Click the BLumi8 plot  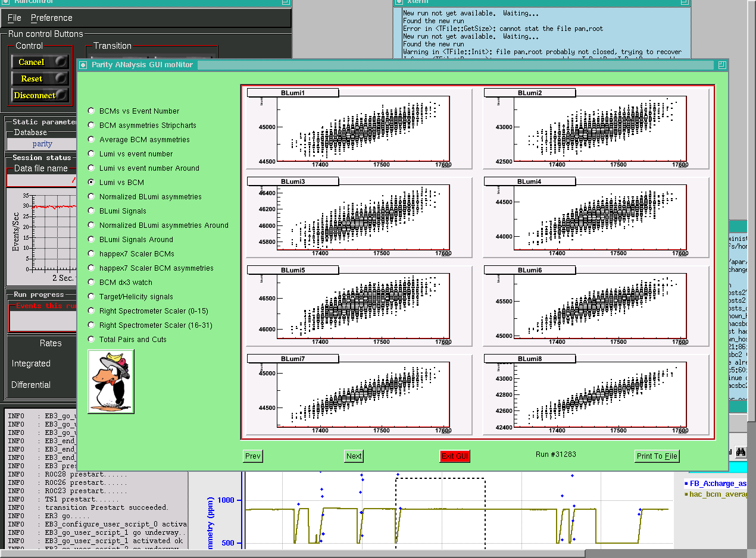(596, 394)
